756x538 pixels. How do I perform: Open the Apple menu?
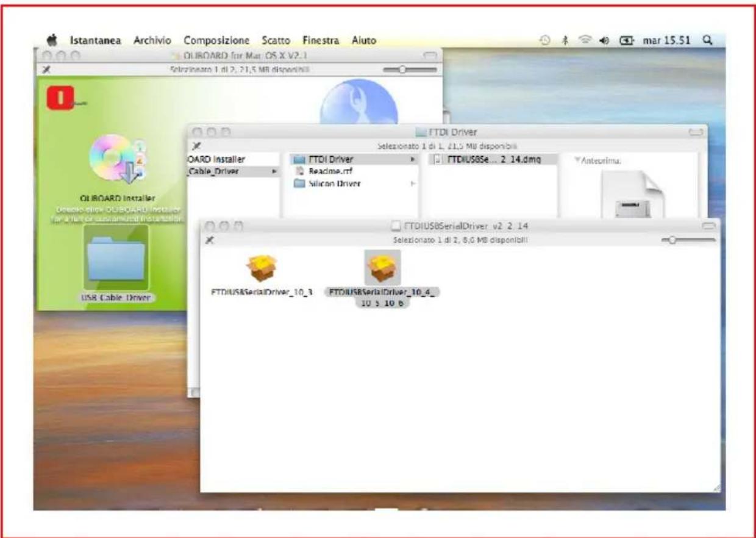[52, 41]
